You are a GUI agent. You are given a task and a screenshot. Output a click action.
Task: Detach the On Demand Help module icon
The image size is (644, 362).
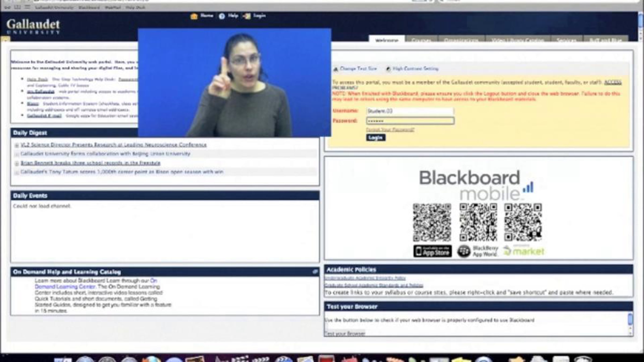(x=315, y=272)
